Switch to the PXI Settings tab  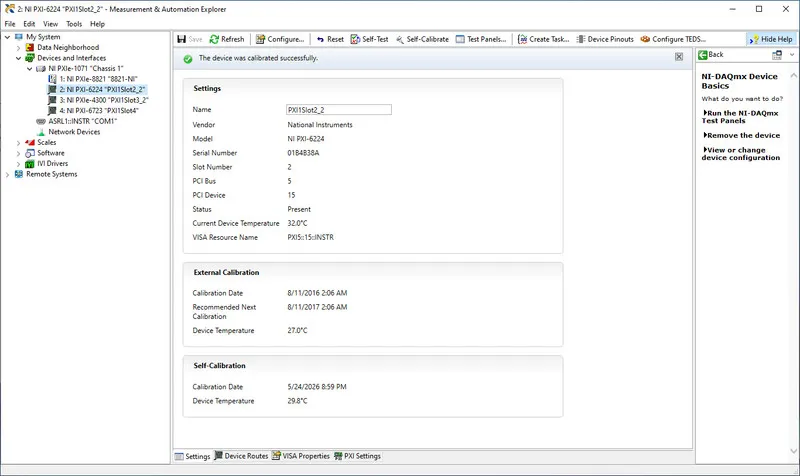click(357, 456)
